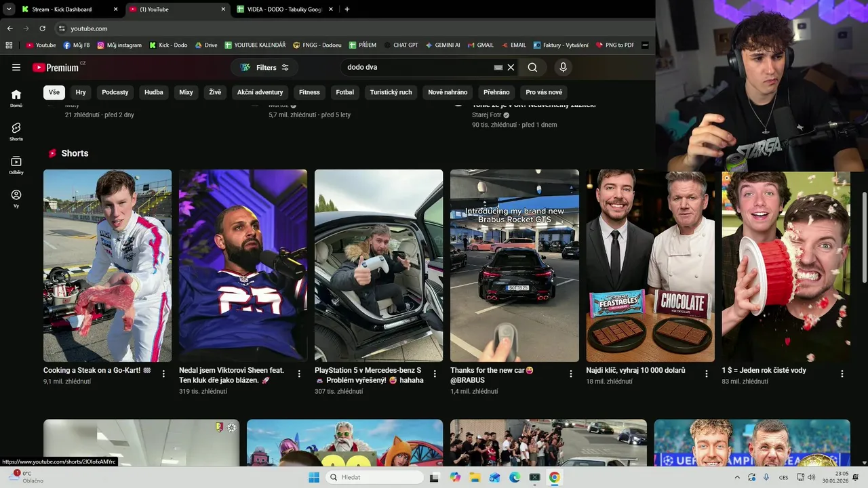Open the on-screen keyboard icon in search box

coord(498,67)
